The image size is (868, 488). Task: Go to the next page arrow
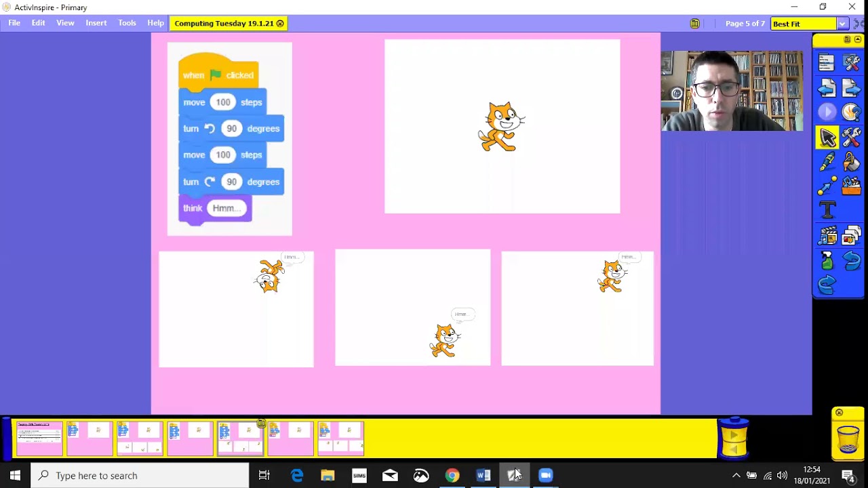(x=851, y=87)
